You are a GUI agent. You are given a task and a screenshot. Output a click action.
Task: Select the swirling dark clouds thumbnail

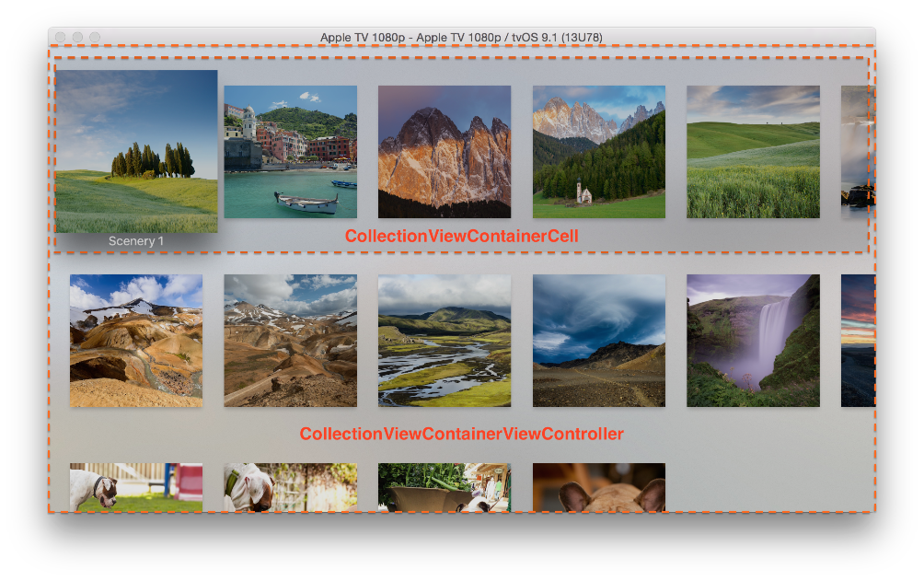pyautogui.click(x=599, y=341)
